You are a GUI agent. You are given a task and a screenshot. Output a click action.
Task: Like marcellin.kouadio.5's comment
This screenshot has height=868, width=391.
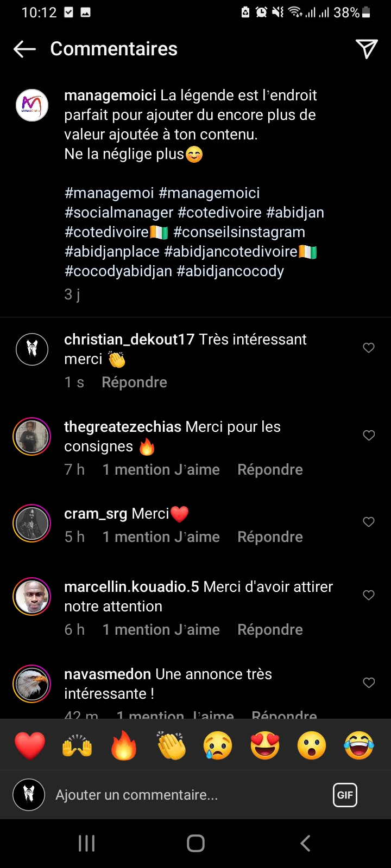point(369,595)
